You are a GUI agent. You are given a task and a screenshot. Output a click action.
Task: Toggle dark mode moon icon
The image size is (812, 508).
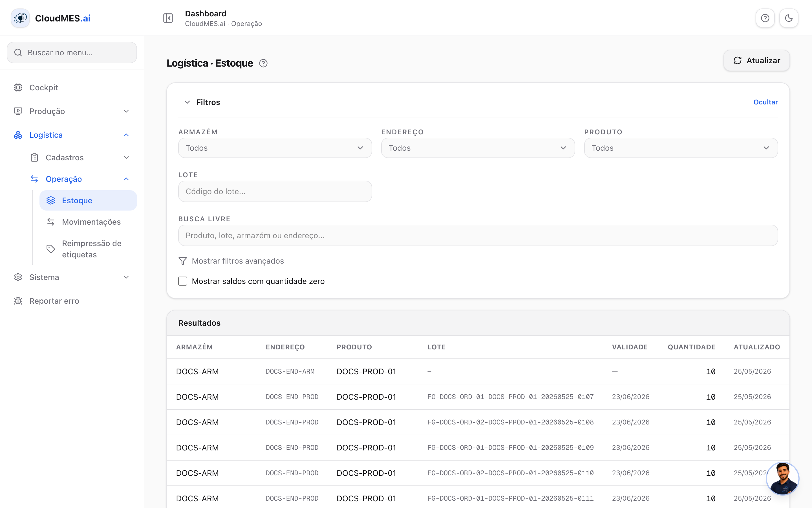789,18
